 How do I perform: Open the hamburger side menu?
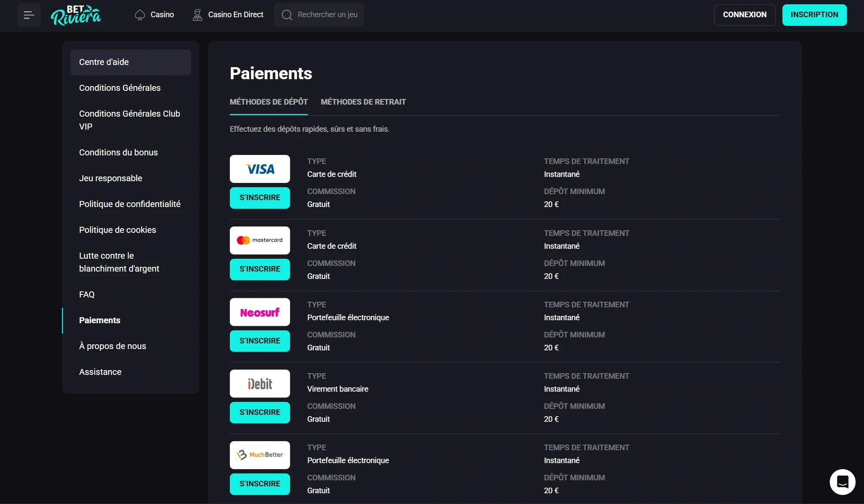coord(29,15)
